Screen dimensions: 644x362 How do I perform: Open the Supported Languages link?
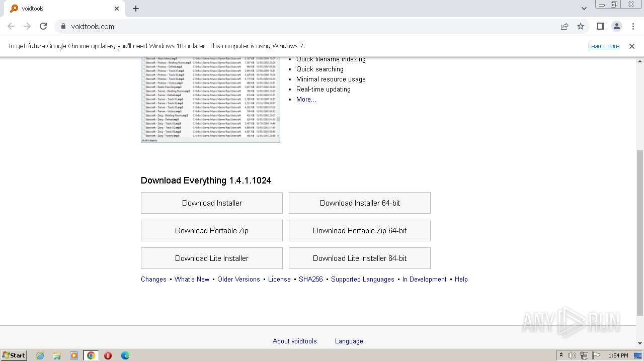click(363, 279)
